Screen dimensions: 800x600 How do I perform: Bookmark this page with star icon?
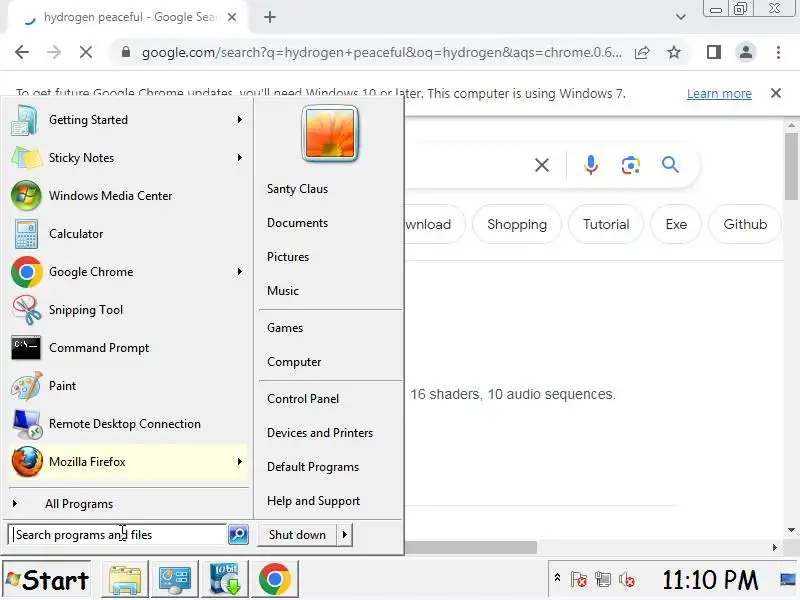click(x=674, y=52)
